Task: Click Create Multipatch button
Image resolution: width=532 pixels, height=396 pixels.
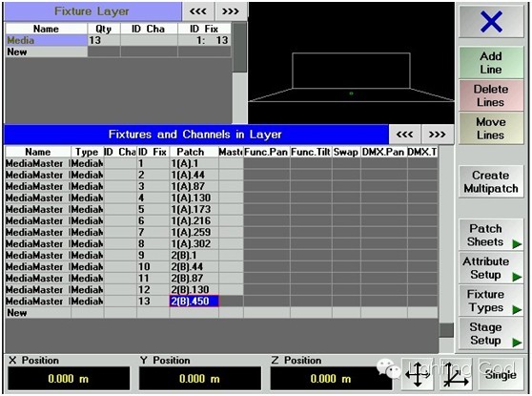Action: click(x=491, y=181)
